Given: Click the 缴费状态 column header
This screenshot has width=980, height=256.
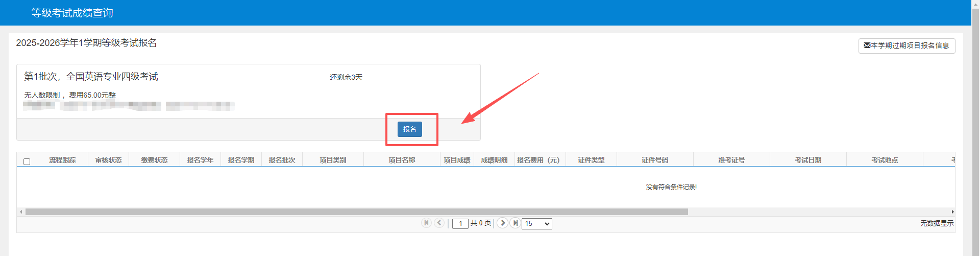Looking at the screenshot, I should click(154, 160).
